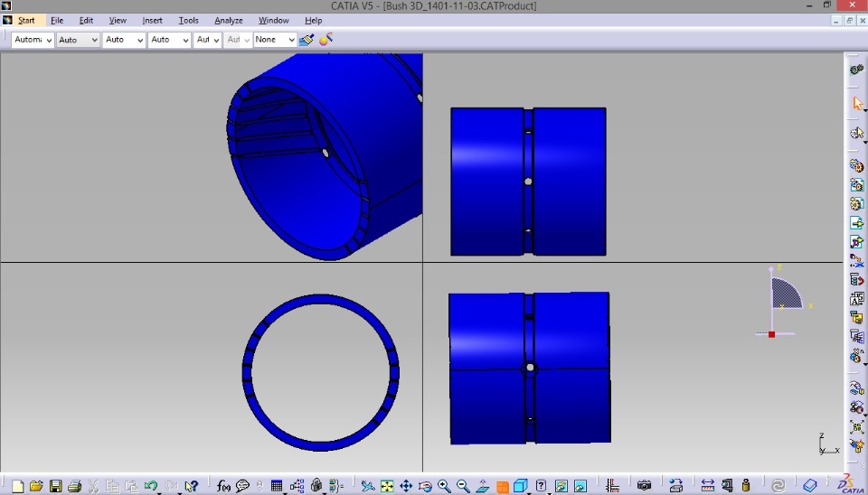This screenshot has height=495, width=868.
Task: Open the View menu
Action: pyautogui.click(x=118, y=21)
